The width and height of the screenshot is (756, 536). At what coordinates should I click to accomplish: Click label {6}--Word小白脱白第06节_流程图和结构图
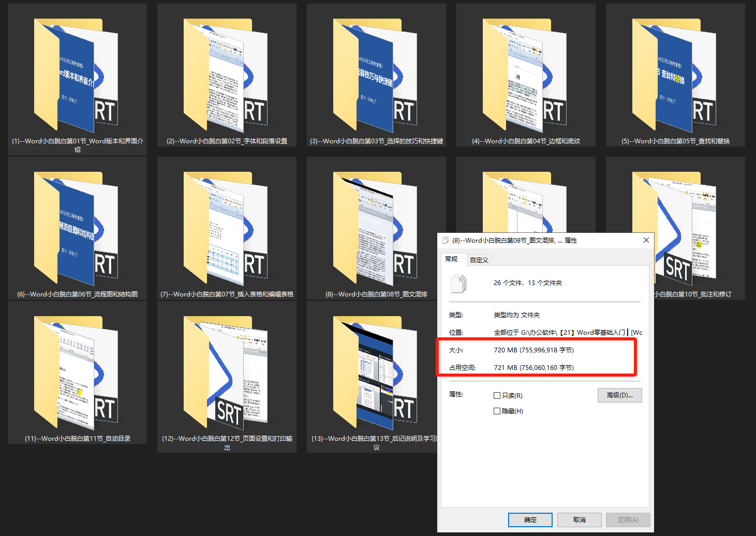tap(78, 294)
